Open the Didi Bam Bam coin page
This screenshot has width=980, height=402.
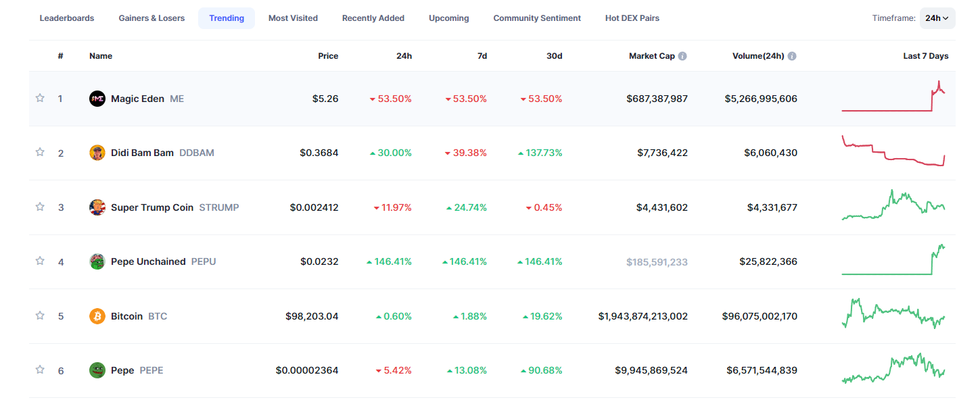143,152
